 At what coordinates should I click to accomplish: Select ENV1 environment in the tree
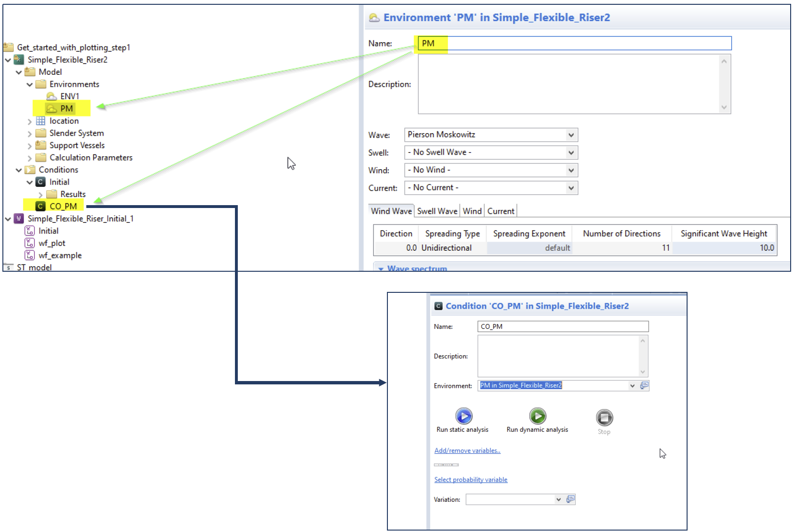click(69, 96)
